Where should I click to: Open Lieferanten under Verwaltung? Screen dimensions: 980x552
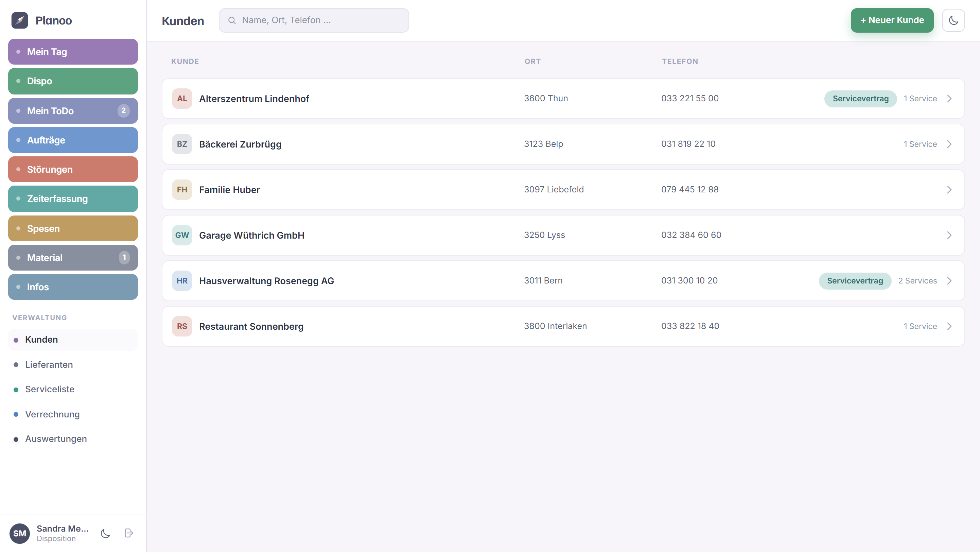pos(73,364)
